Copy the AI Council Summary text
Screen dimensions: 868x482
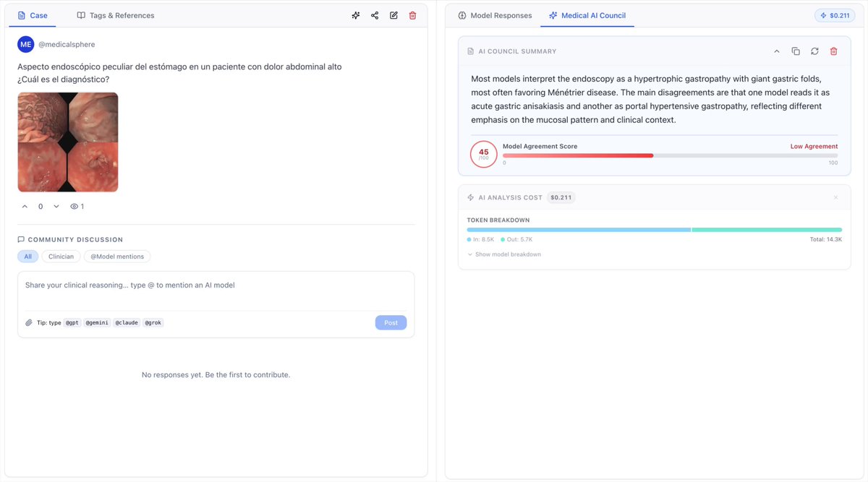[x=796, y=51]
